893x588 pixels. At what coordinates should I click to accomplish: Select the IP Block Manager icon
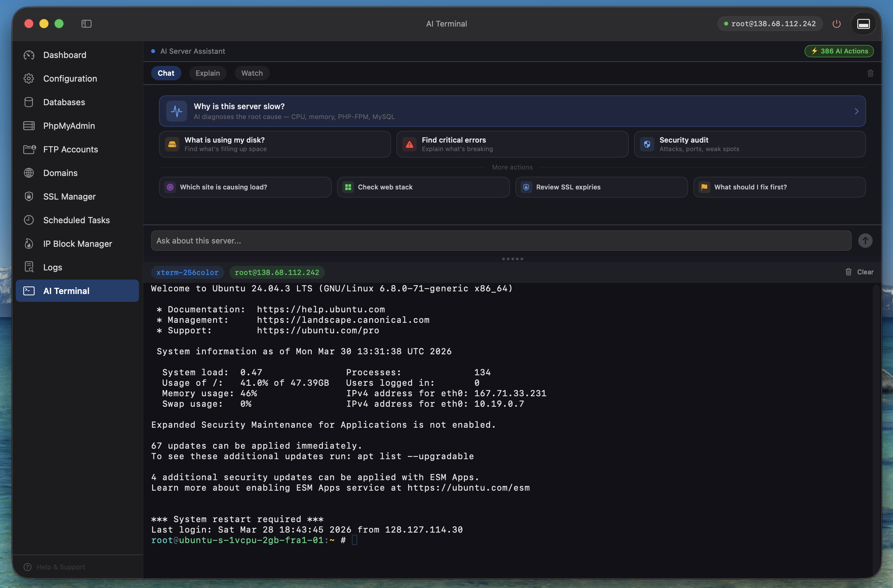pyautogui.click(x=29, y=244)
